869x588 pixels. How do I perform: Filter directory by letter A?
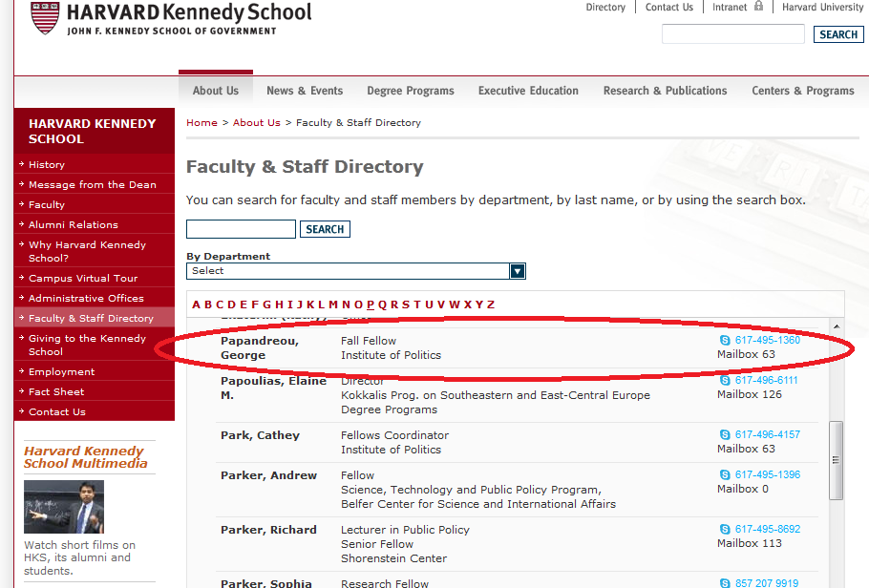coord(196,304)
